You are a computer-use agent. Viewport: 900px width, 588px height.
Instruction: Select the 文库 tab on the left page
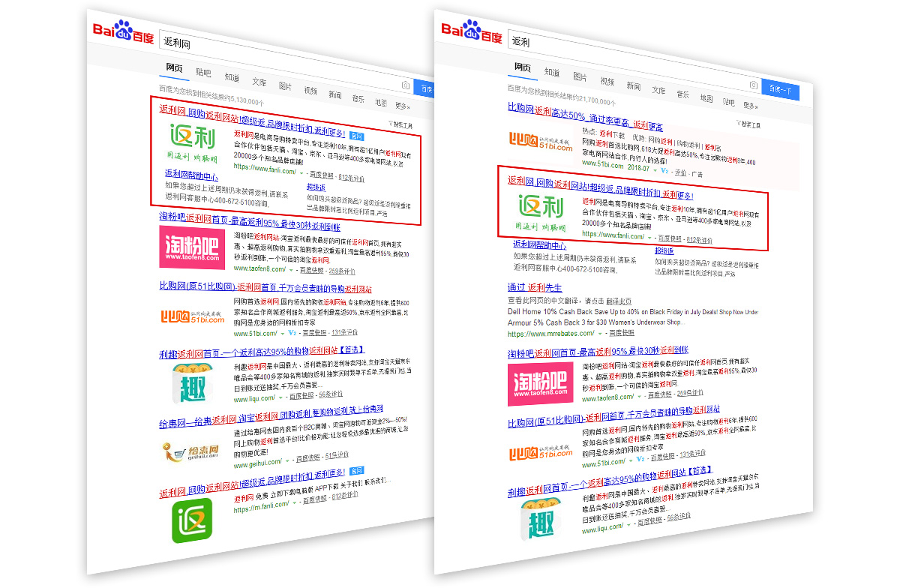(x=259, y=82)
